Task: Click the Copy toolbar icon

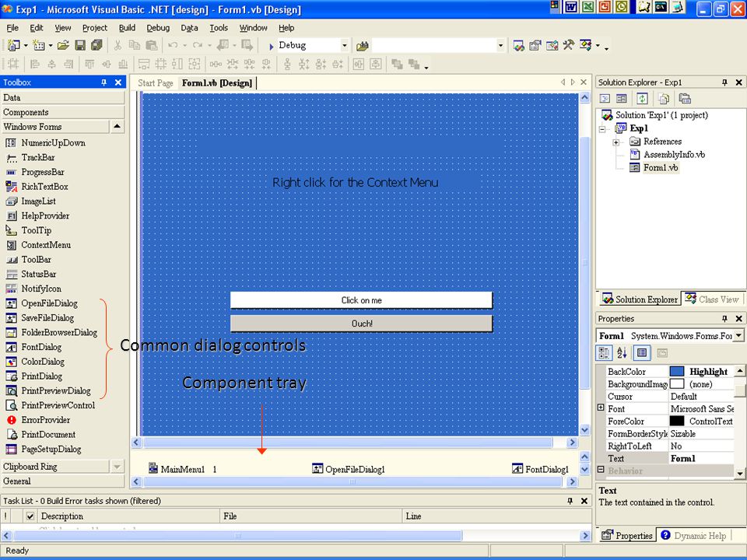Action: click(x=135, y=45)
